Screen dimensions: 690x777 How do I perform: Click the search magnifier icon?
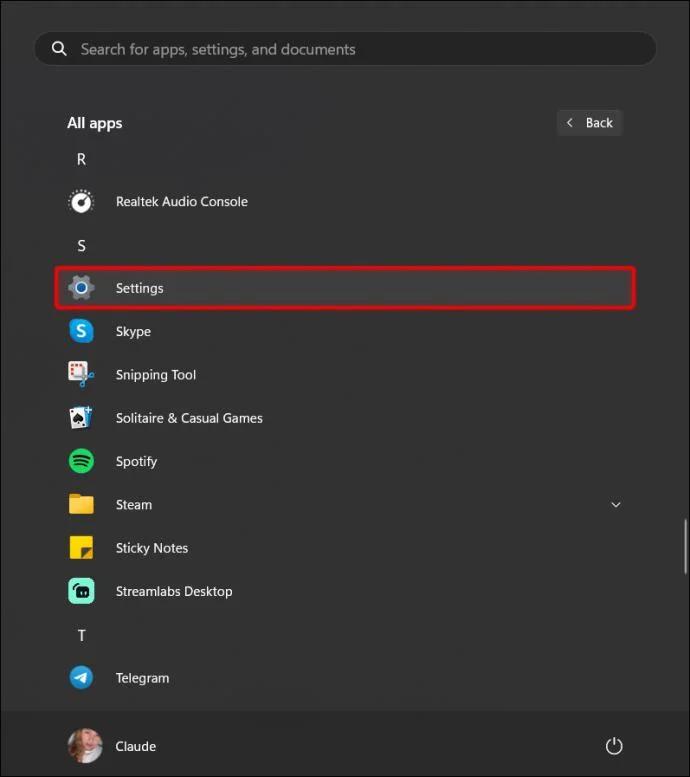point(59,49)
